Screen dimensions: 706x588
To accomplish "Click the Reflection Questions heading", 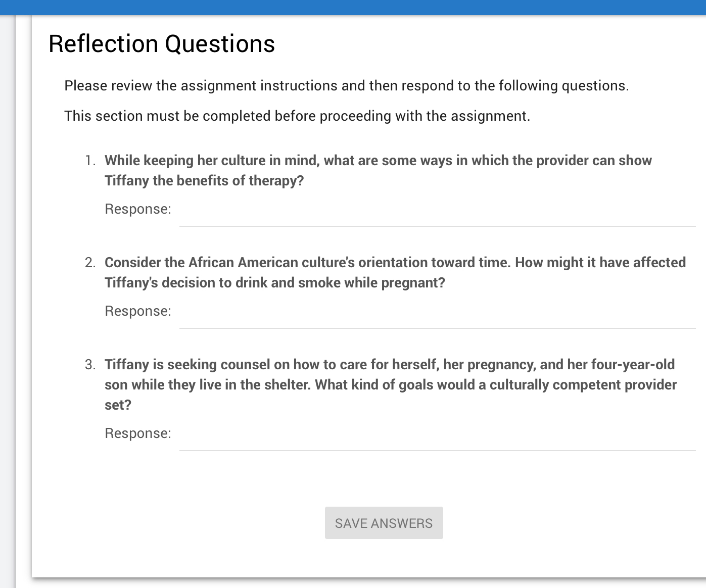I will coord(161,44).
